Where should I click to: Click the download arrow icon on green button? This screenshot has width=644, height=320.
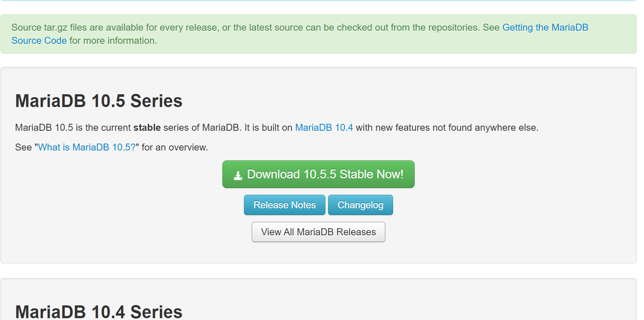click(238, 175)
